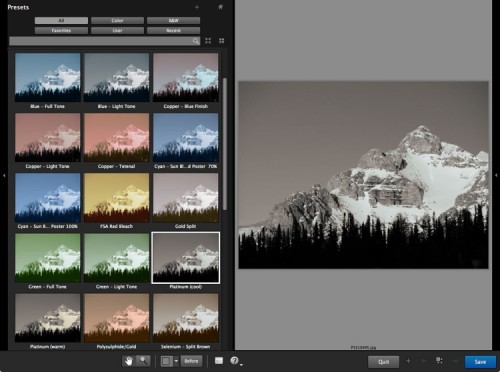The height and width of the screenshot is (372, 500).
Task: Click the small grid view icon
Action: pyautogui.click(x=222, y=41)
